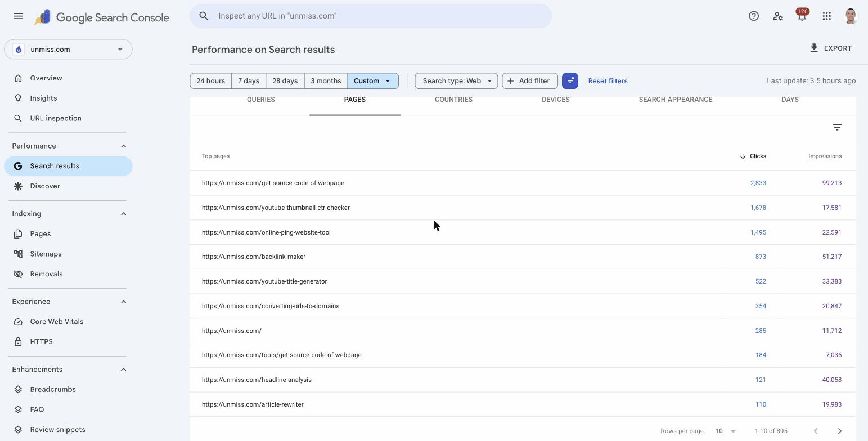
Task: Click the search magnifier icon in URL bar
Action: point(204,16)
